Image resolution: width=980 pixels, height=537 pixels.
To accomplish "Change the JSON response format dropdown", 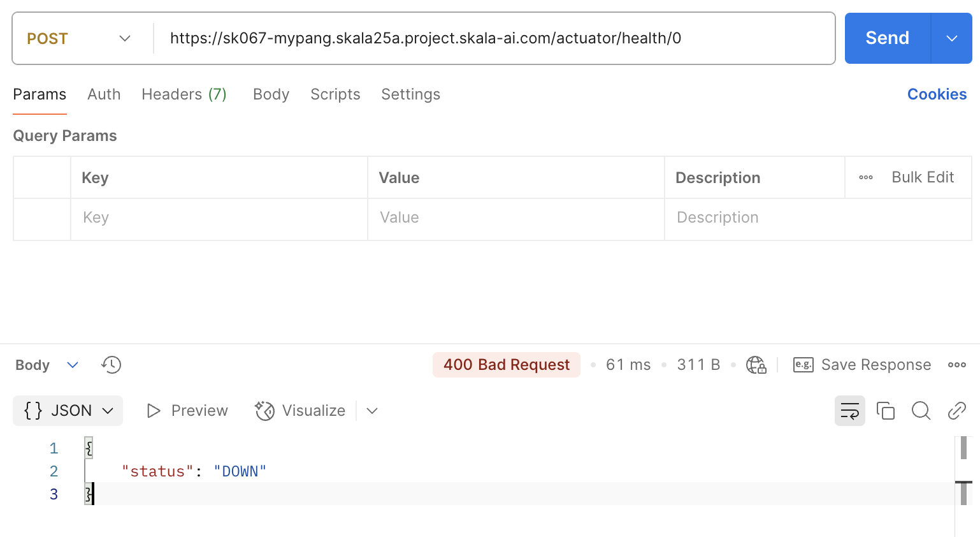I will coord(68,411).
